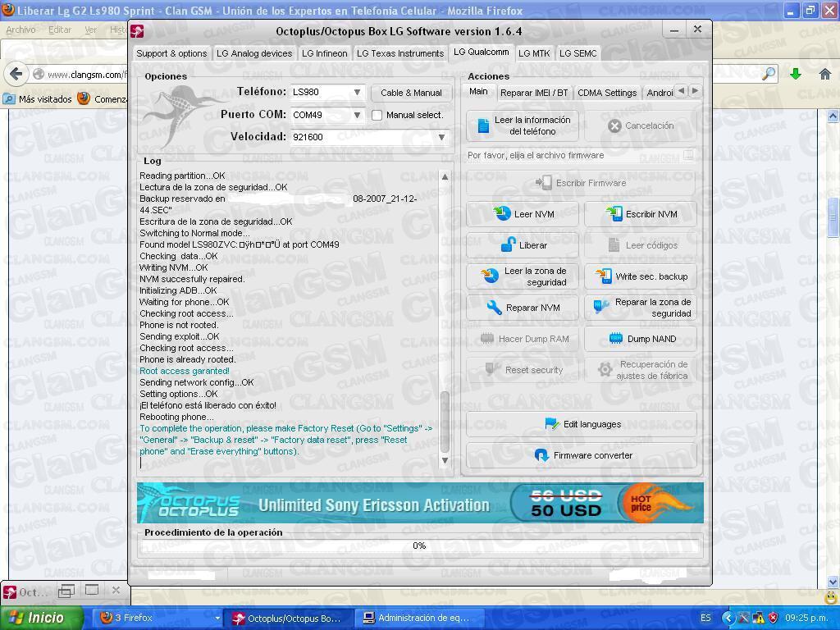Click the Reparar la zona de seguridad icon
Screen dimensions: 840x630
(601, 307)
